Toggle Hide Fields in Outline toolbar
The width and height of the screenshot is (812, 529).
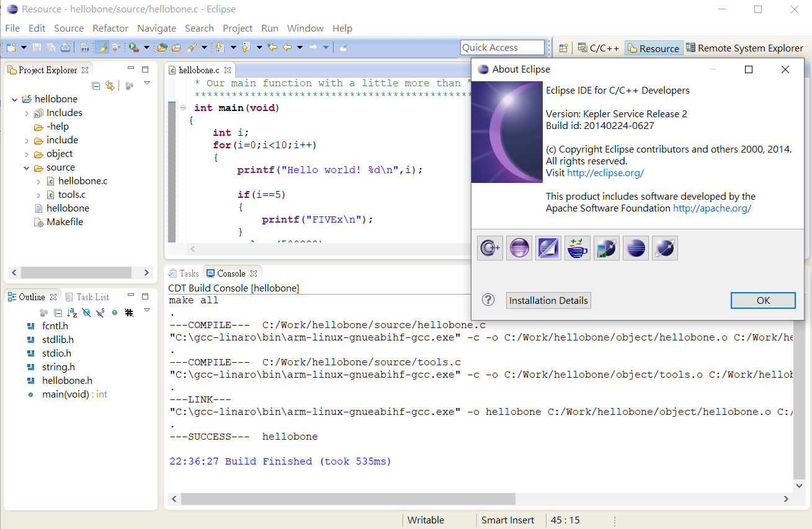click(x=86, y=313)
